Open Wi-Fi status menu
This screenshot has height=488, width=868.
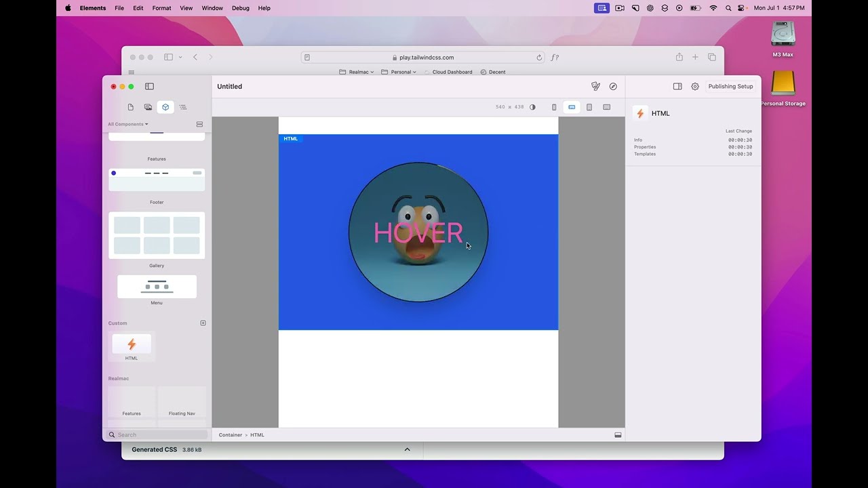point(713,8)
